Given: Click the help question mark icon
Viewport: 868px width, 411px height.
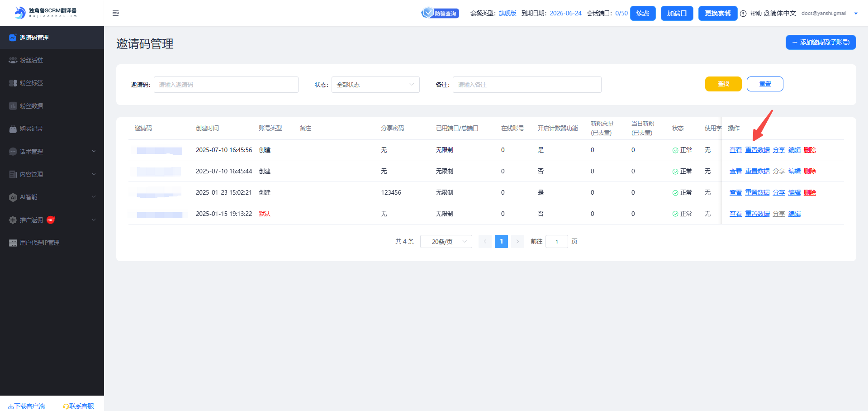Looking at the screenshot, I should [x=743, y=14].
